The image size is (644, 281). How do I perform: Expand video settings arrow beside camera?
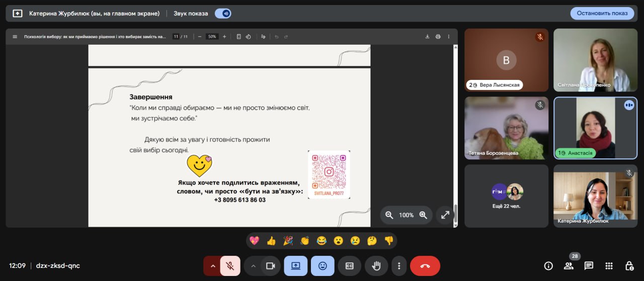coord(253,266)
